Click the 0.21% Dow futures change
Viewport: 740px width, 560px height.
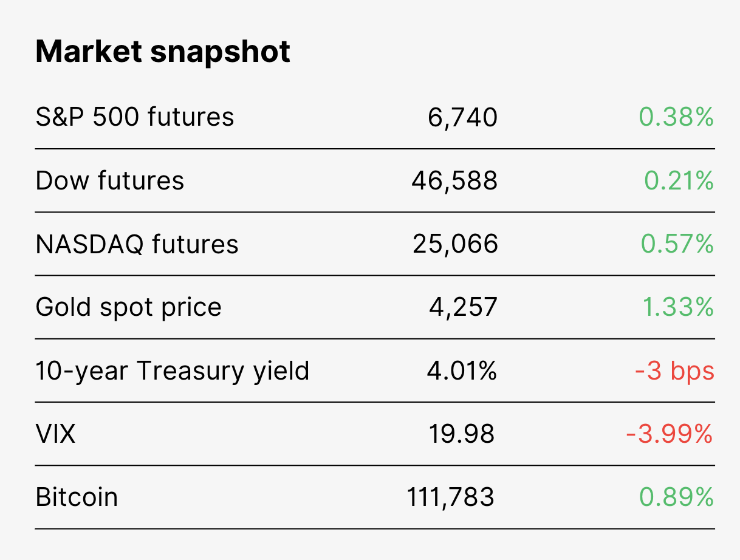click(x=679, y=180)
